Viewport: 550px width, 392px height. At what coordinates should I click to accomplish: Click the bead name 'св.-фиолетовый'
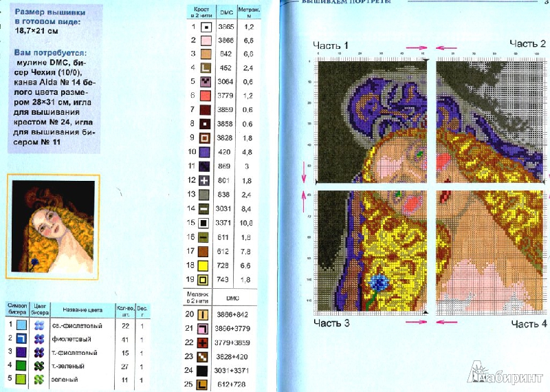click(77, 326)
